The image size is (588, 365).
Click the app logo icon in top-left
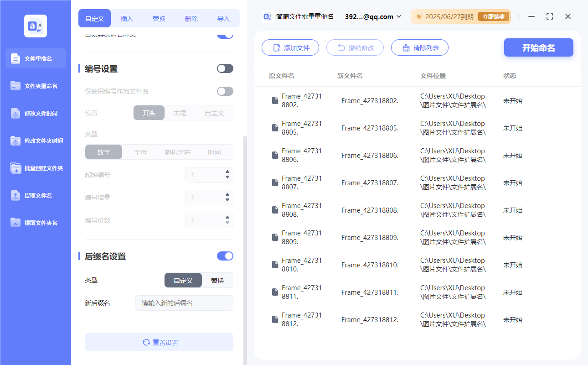(x=35, y=26)
